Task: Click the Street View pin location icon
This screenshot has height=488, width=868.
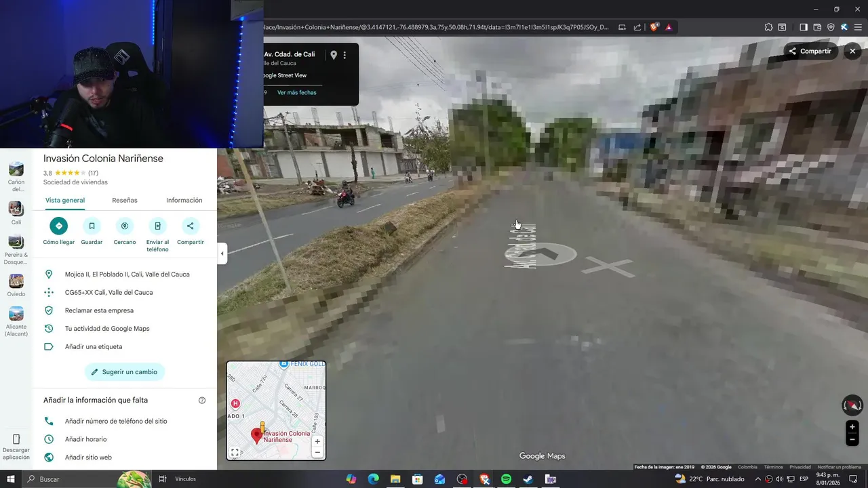Action: pos(333,55)
